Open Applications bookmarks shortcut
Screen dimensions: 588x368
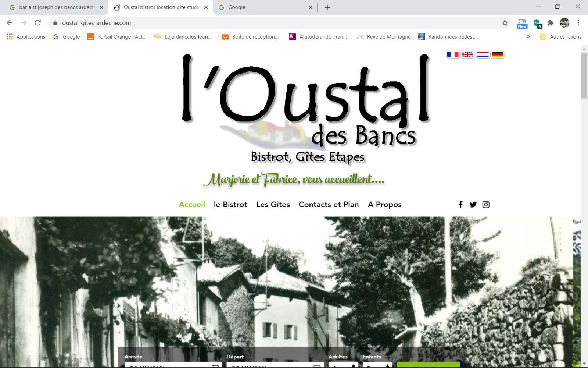[x=26, y=37]
